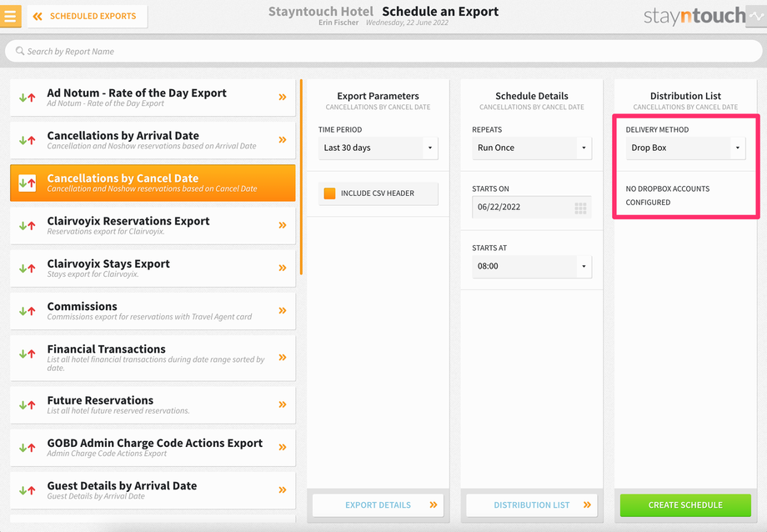Click the Distribution List button
767x532 pixels.
pyautogui.click(x=532, y=505)
